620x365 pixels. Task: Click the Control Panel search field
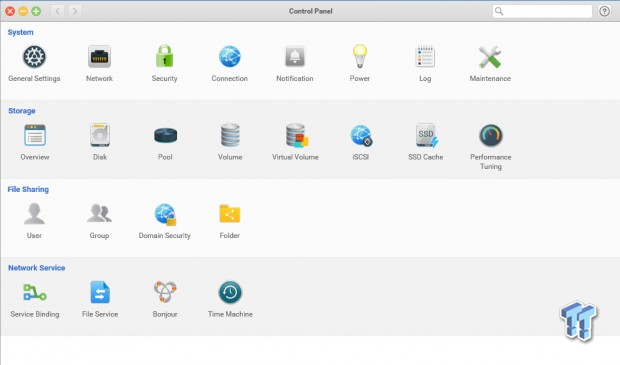coord(542,11)
